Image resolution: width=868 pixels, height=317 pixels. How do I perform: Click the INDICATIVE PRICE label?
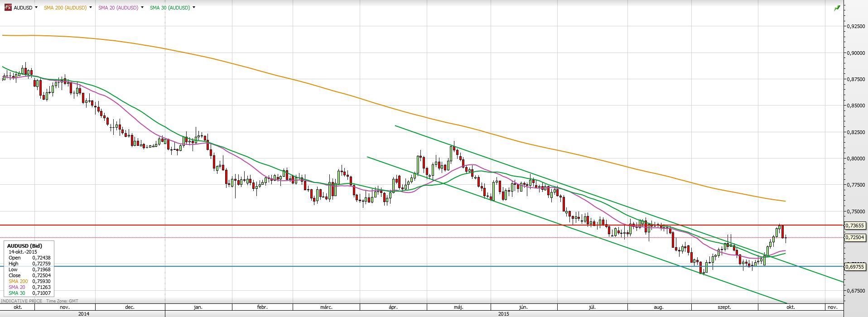pos(22,301)
